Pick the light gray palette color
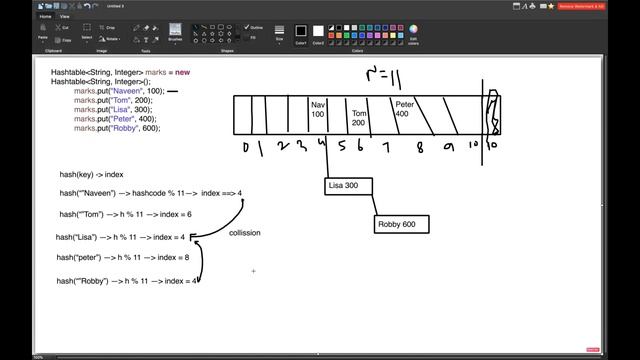This screenshot has width=640, height=360. 354,27
